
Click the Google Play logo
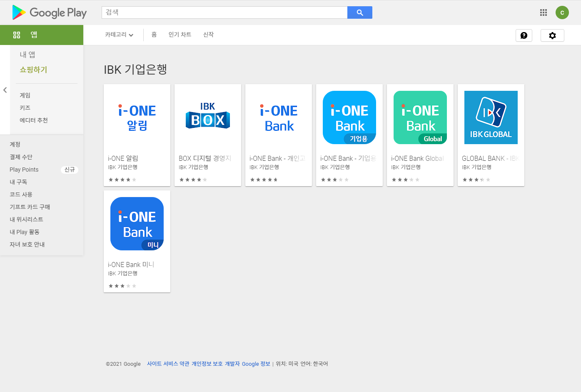pos(50,12)
